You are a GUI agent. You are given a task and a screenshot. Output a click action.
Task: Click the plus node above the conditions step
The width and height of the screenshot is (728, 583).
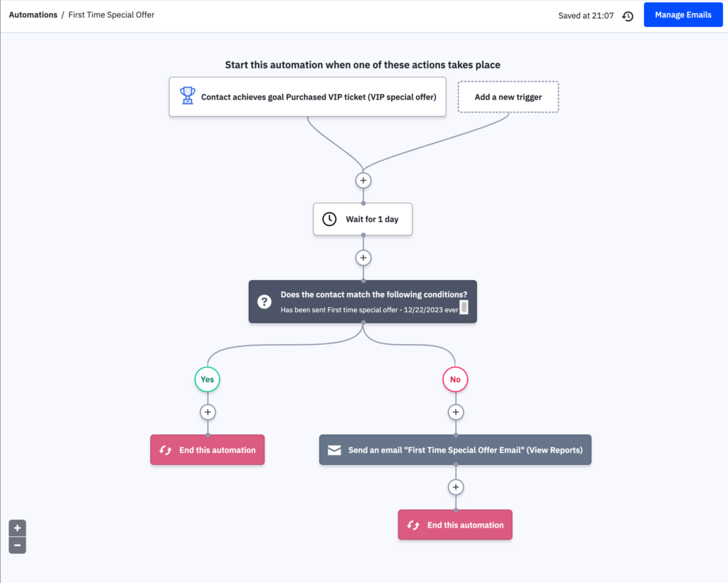pyautogui.click(x=363, y=257)
